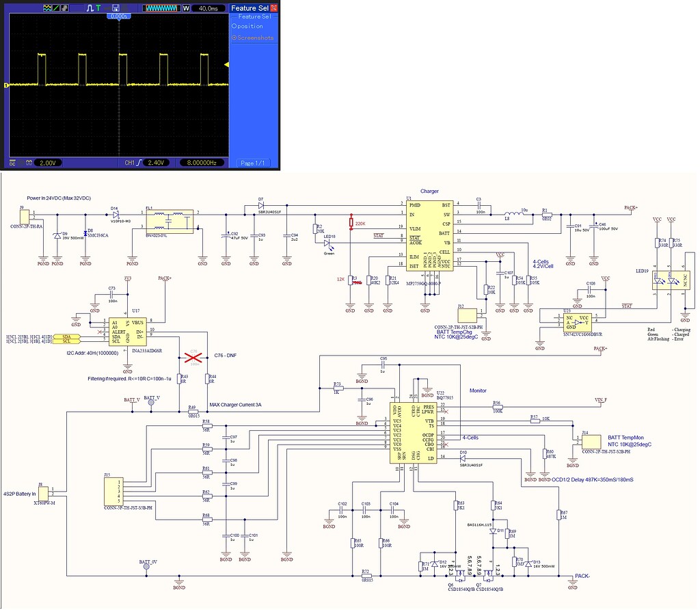Image resolution: width=700 pixels, height=610 pixels.
Task: Toggle DC coupling in the status bar
Action: point(11,162)
